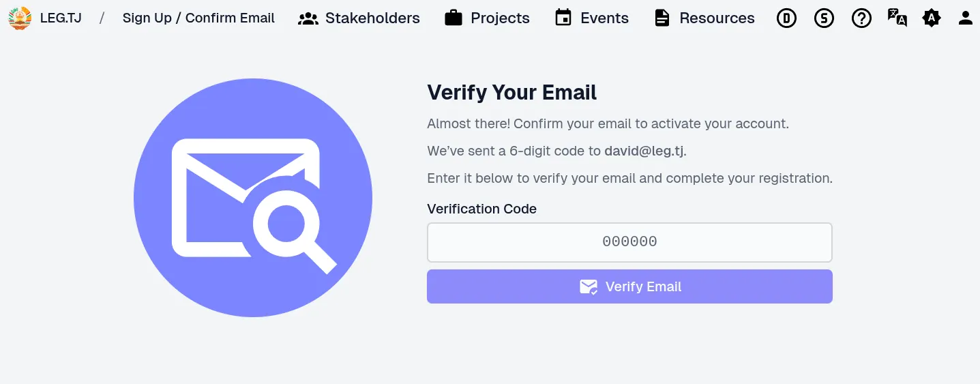Click the Stakeholders people icon

(x=308, y=18)
